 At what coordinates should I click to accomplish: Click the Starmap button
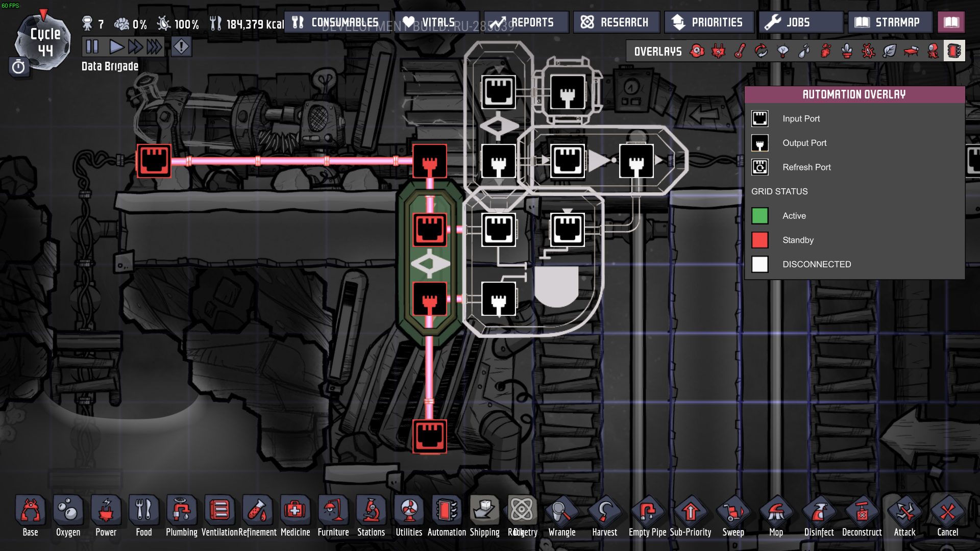click(x=890, y=22)
